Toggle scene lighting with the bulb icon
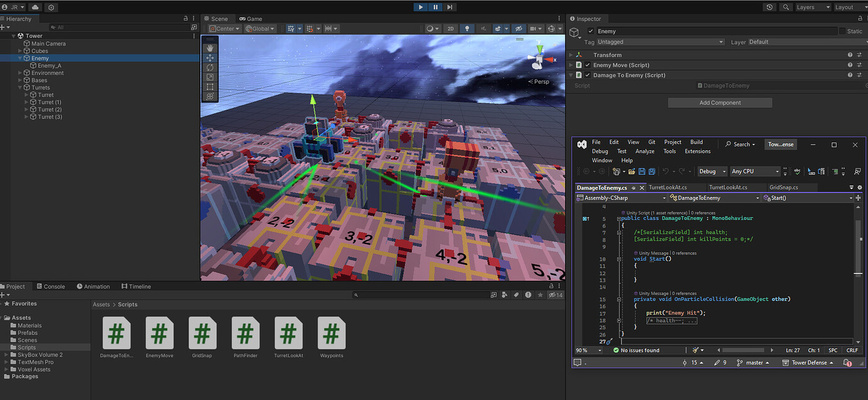 pyautogui.click(x=467, y=28)
